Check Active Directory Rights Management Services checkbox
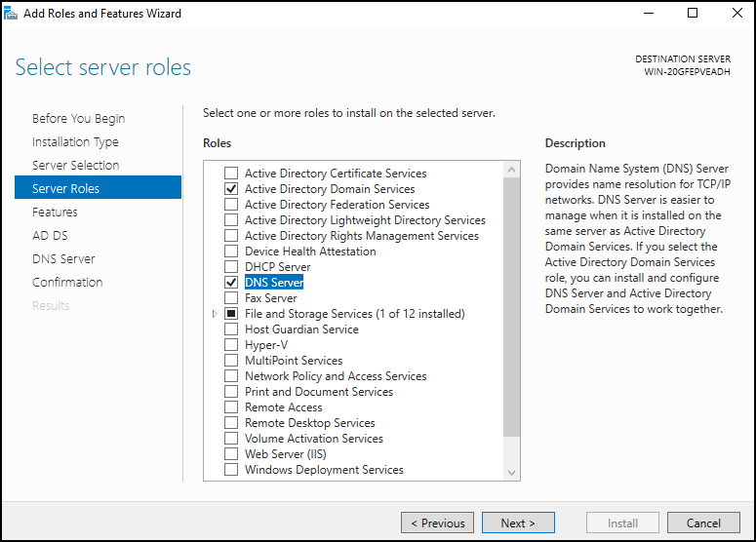This screenshot has height=542, width=756. [x=231, y=236]
